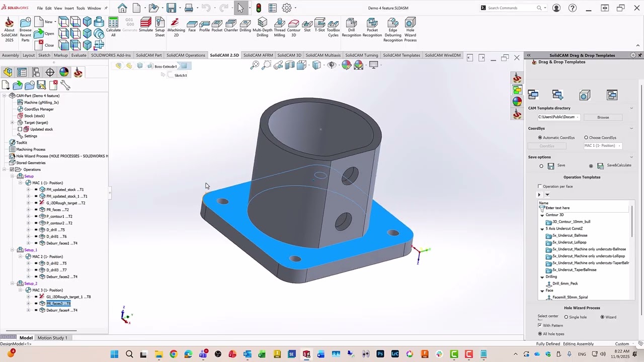This screenshot has height=362, width=644.
Task: Open the Calculate All tool
Action: tap(113, 27)
